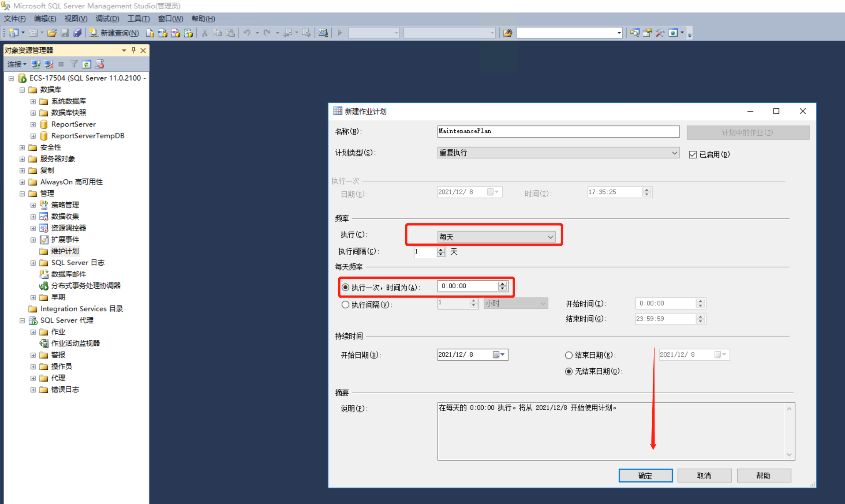Click the Refresh icon in Object Explorer
Screen dimensions: 845x504
click(x=87, y=64)
